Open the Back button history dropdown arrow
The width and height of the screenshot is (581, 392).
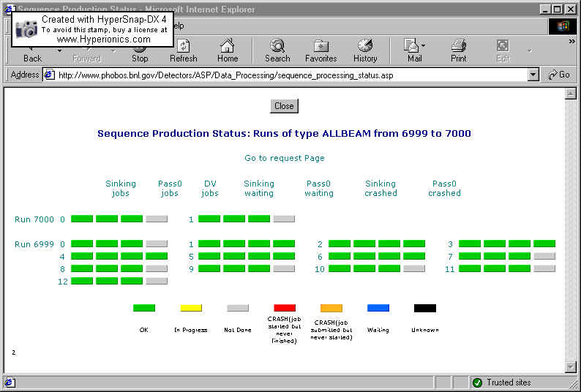59,50
